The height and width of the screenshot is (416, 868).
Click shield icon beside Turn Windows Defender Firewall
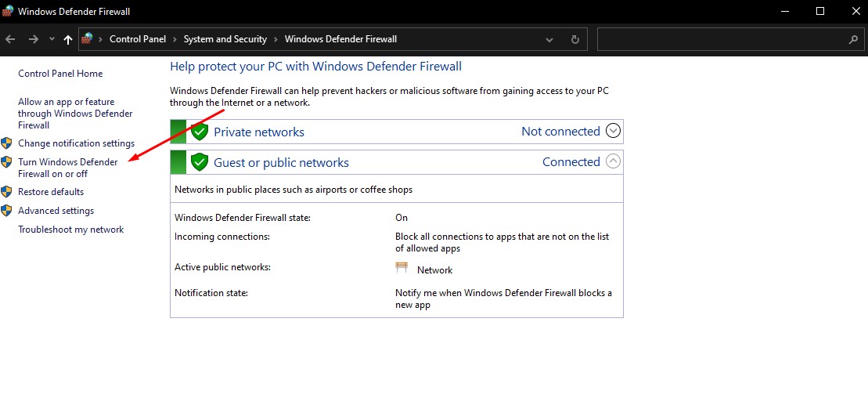click(x=6, y=161)
